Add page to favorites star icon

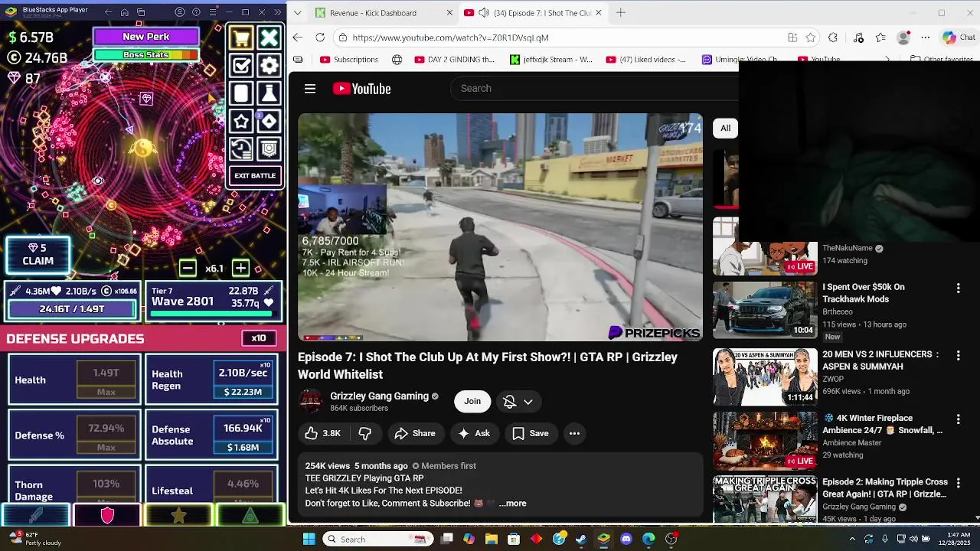[x=810, y=37]
